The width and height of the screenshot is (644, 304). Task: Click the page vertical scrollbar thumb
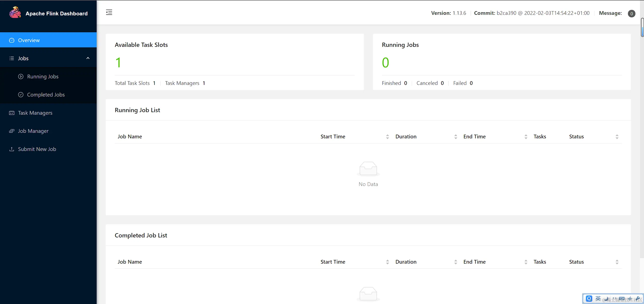click(x=642, y=28)
